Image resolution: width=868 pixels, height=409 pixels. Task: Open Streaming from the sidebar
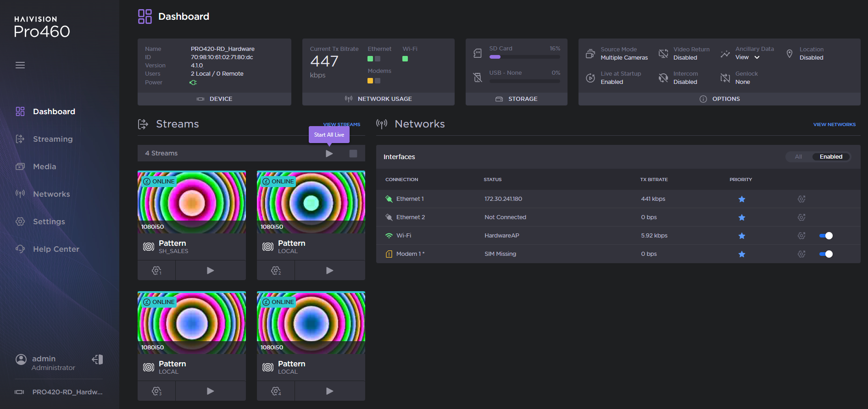coord(52,139)
